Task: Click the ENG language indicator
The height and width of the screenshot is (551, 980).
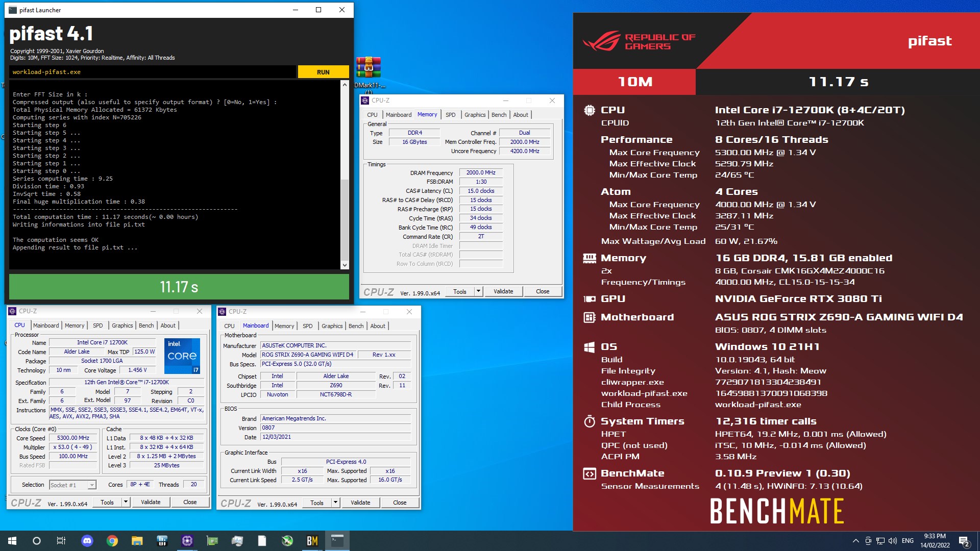Action: 908,541
